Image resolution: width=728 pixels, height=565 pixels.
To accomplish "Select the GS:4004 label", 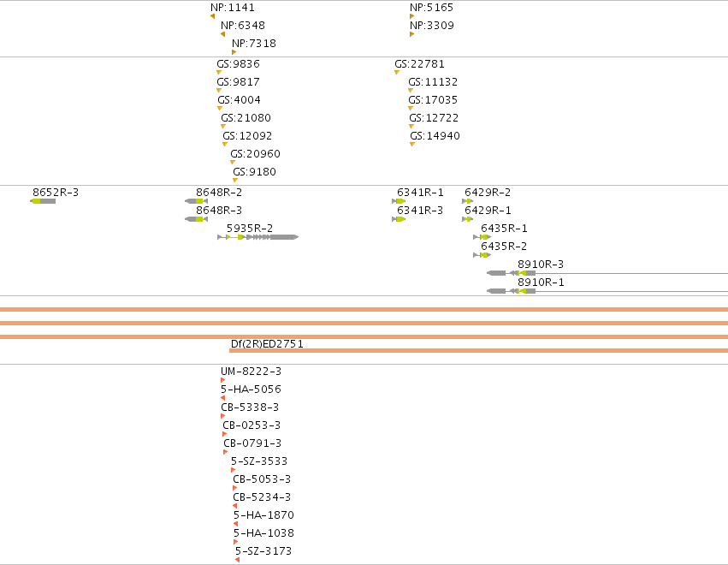I will [240, 100].
